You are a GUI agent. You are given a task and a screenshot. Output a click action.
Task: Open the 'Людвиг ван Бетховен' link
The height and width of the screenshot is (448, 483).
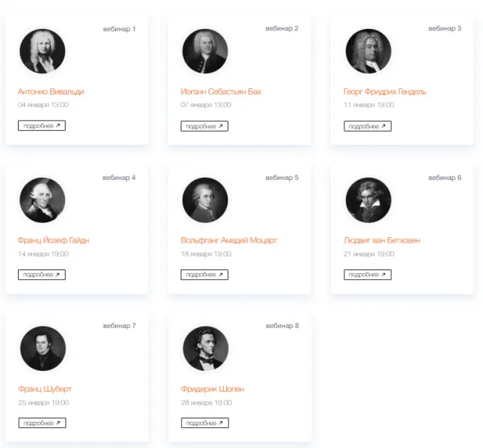382,241
